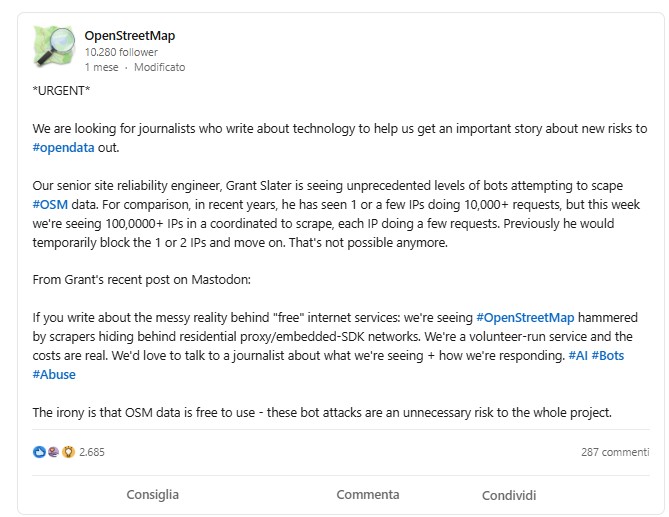Open the 2.685 reactions count
669x517 pixels.
click(x=92, y=452)
